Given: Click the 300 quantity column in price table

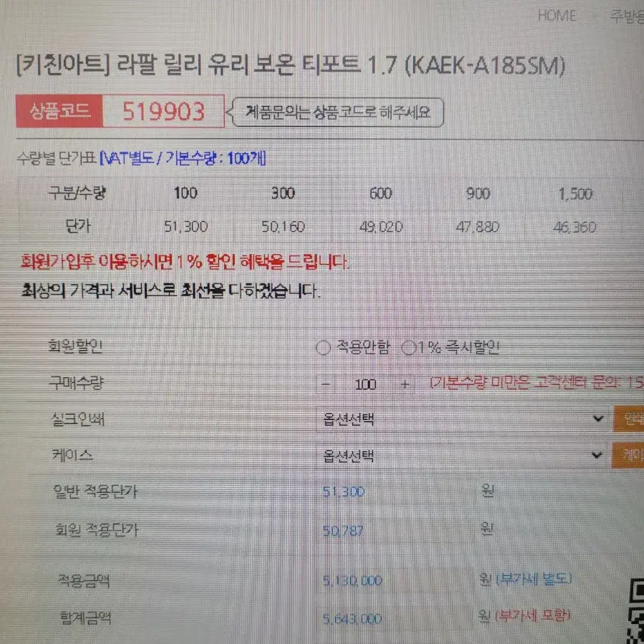Looking at the screenshot, I should coord(283,193).
